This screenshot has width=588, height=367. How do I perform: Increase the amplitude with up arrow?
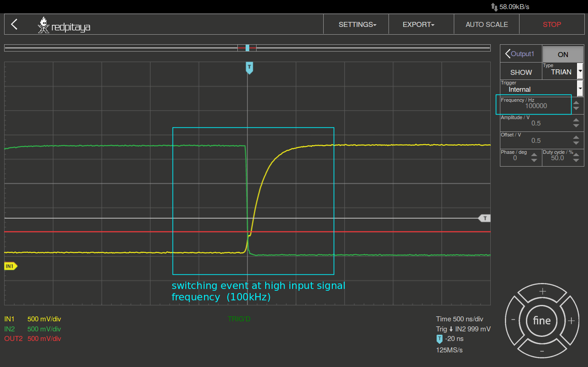coord(576,120)
